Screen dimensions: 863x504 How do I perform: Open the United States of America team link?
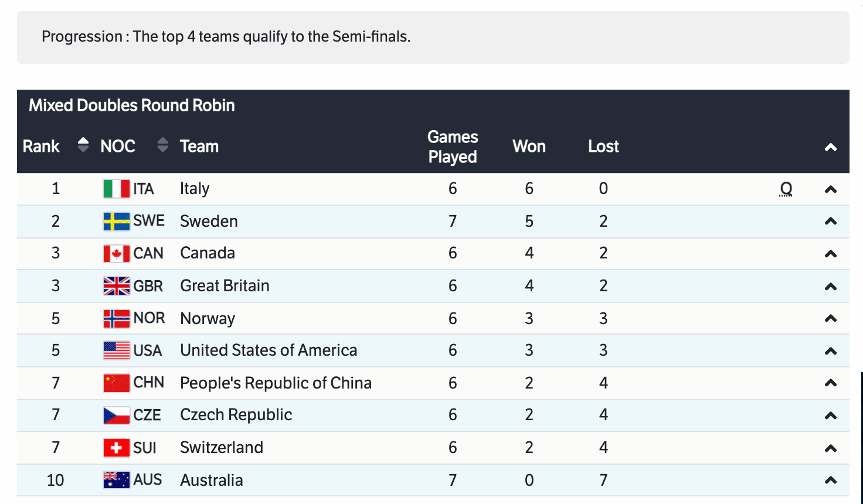click(268, 350)
